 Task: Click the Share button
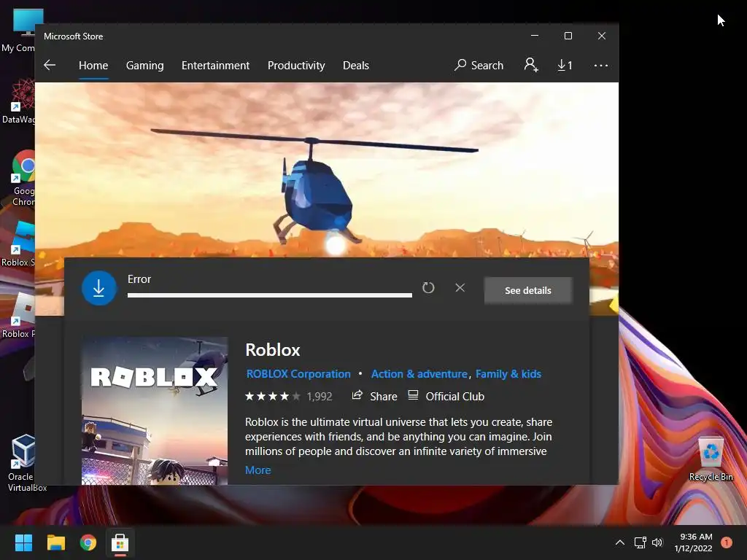tap(374, 396)
